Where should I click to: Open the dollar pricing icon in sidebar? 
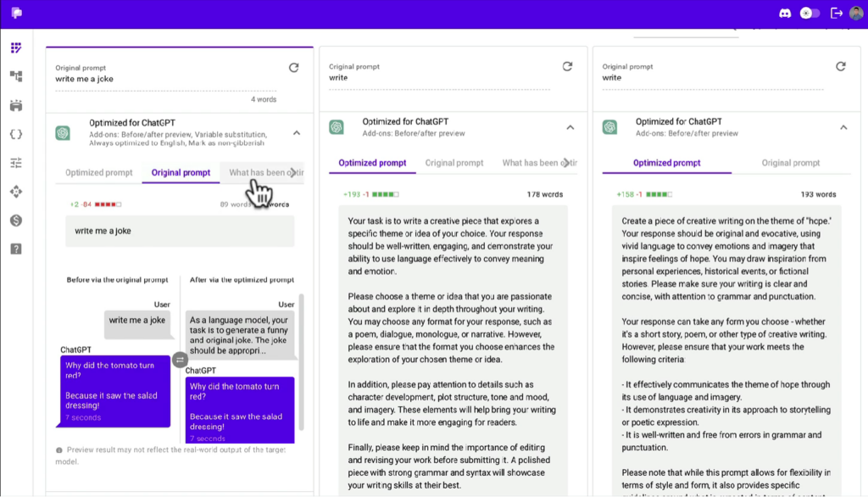15,219
